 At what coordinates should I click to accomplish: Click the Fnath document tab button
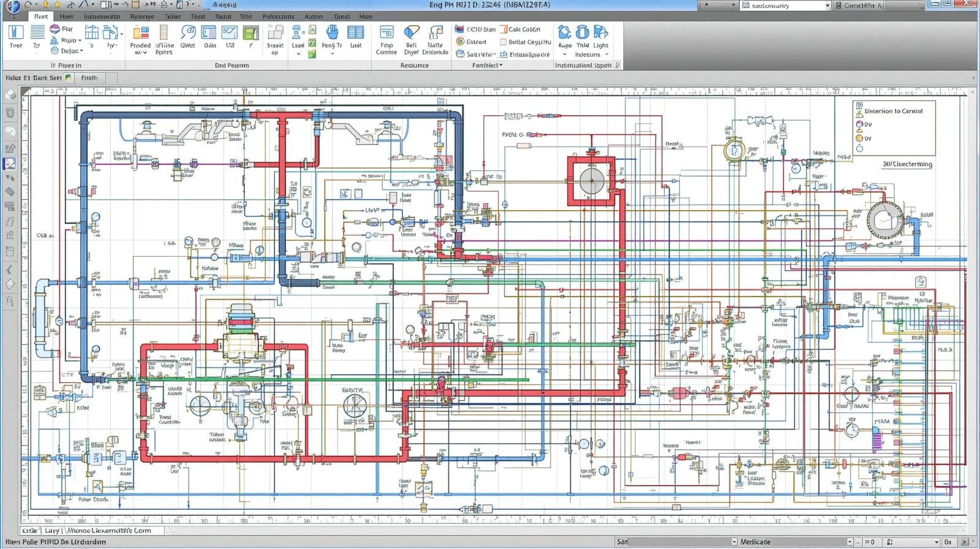click(x=89, y=78)
